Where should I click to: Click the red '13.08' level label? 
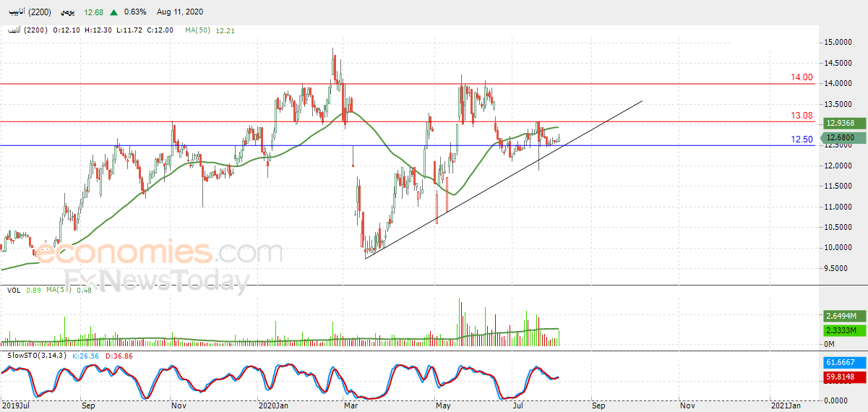(x=802, y=115)
